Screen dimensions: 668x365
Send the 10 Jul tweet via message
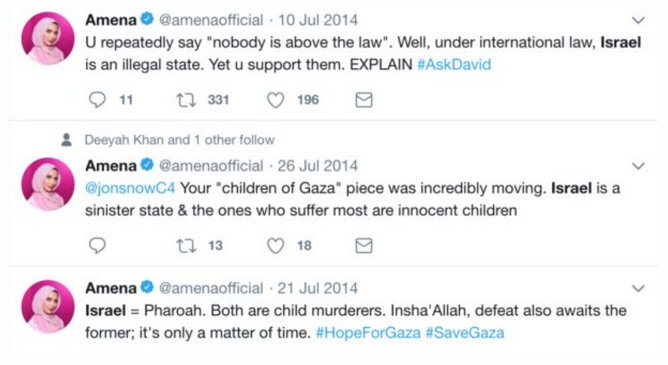click(x=364, y=100)
